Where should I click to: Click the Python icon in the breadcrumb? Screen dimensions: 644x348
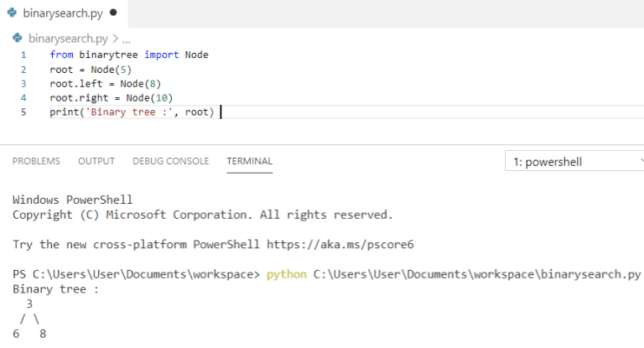18,39
